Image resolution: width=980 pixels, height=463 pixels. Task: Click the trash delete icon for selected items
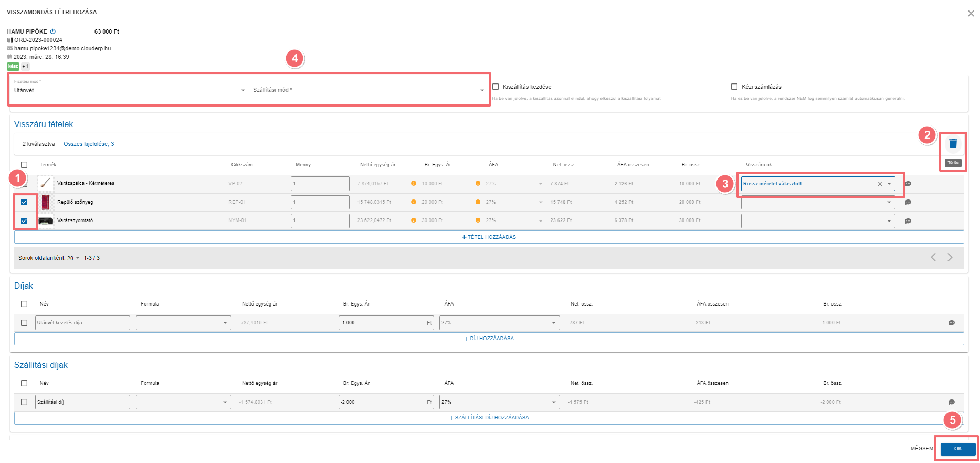953,143
